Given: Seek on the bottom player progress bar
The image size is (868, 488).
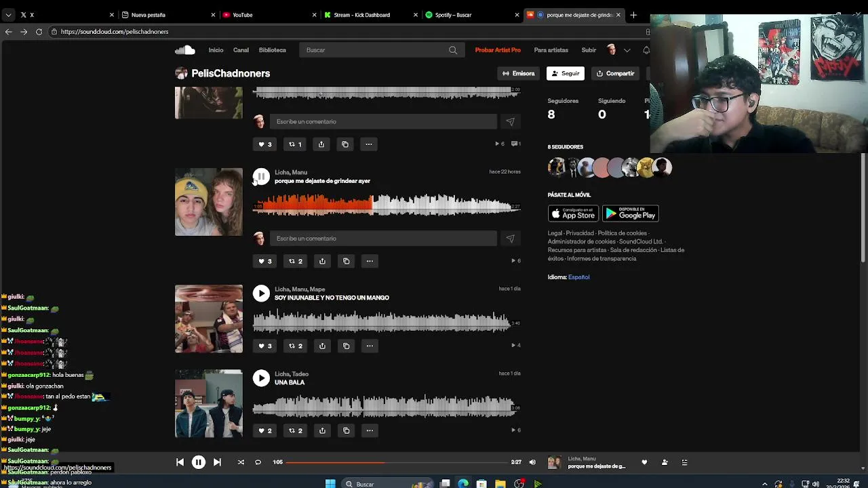Looking at the screenshot, I should (397, 462).
